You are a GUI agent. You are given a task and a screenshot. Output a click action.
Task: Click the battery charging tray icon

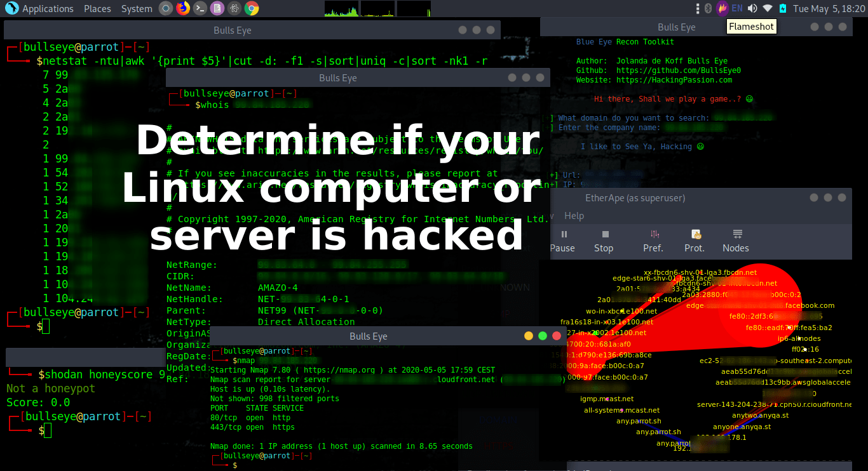click(x=783, y=8)
